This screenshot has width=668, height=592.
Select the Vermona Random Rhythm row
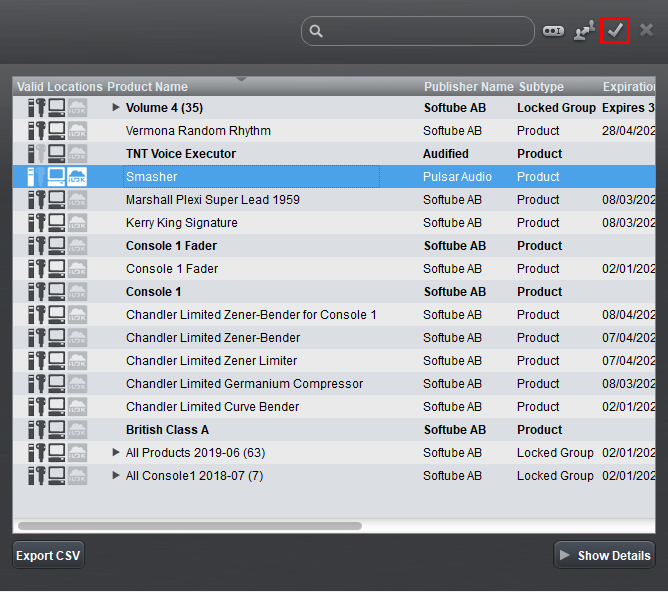coord(334,130)
